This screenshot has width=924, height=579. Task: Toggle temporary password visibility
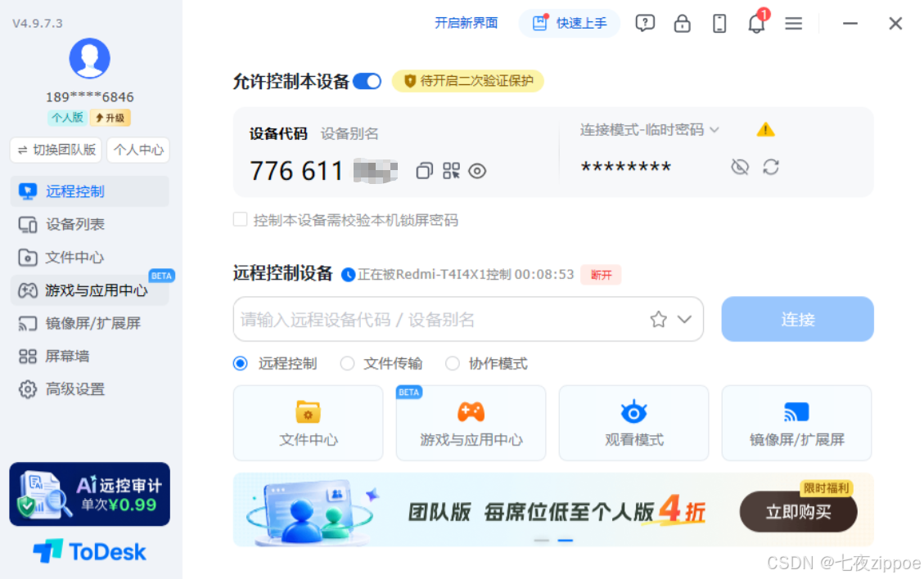740,167
